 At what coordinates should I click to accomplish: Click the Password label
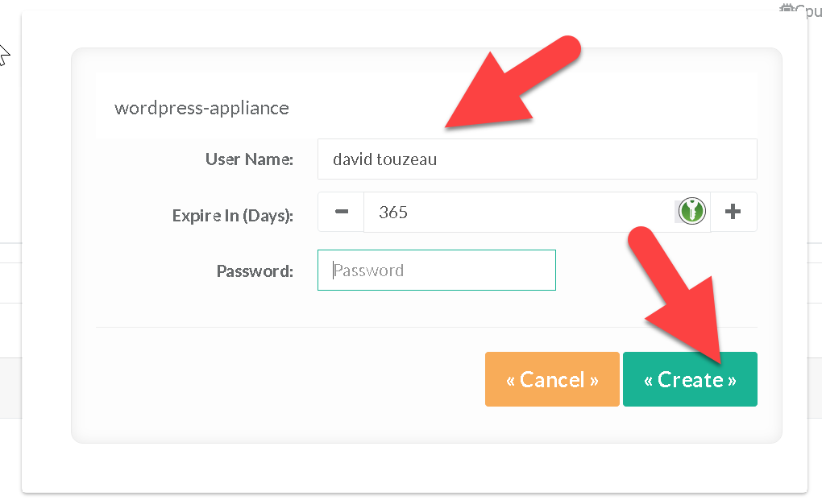[x=255, y=271]
